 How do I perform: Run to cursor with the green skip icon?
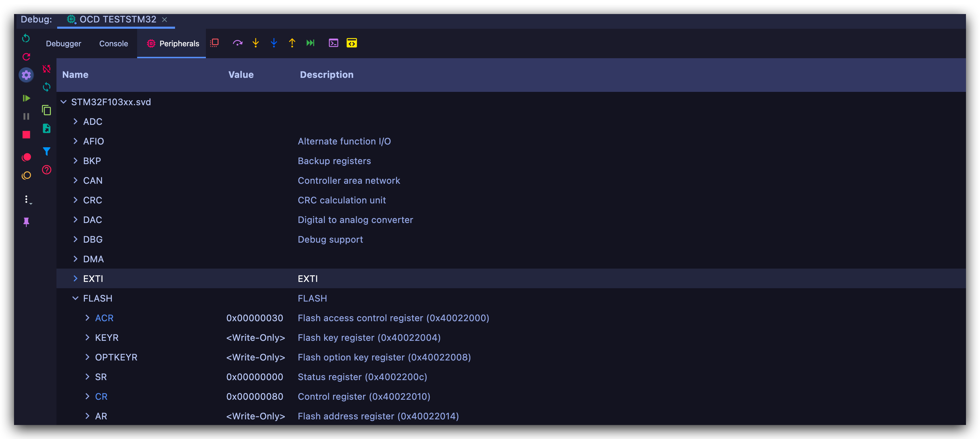click(x=310, y=43)
